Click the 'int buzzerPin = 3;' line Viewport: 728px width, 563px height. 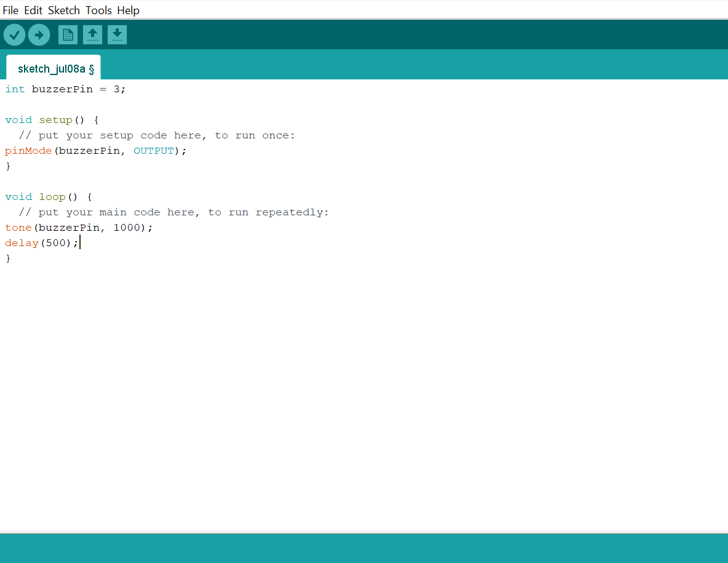(x=65, y=89)
